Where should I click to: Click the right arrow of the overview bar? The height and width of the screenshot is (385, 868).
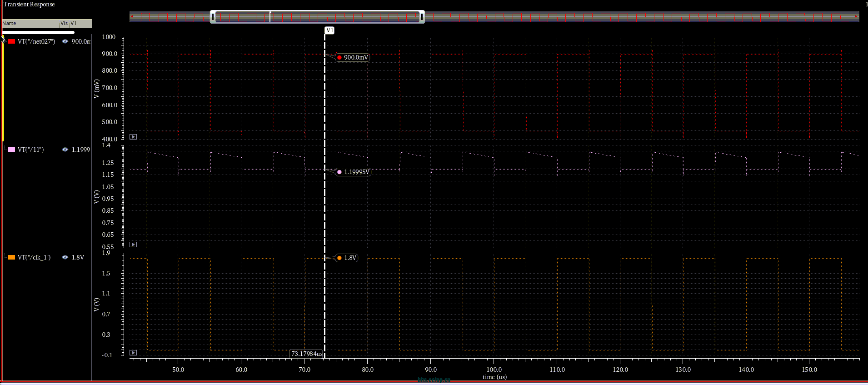click(856, 17)
